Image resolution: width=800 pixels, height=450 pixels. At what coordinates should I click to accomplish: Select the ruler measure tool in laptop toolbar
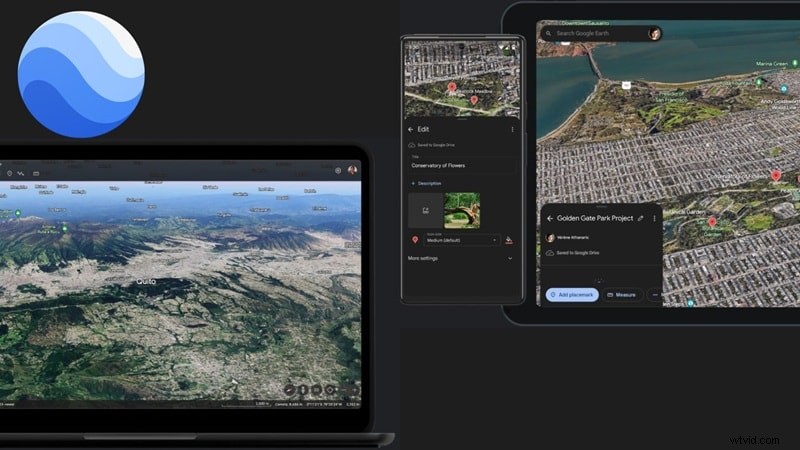point(36,173)
